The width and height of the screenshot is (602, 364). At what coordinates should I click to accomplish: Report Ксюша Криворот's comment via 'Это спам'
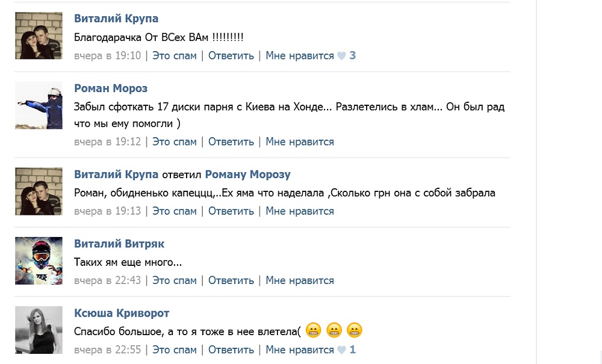coord(175,350)
